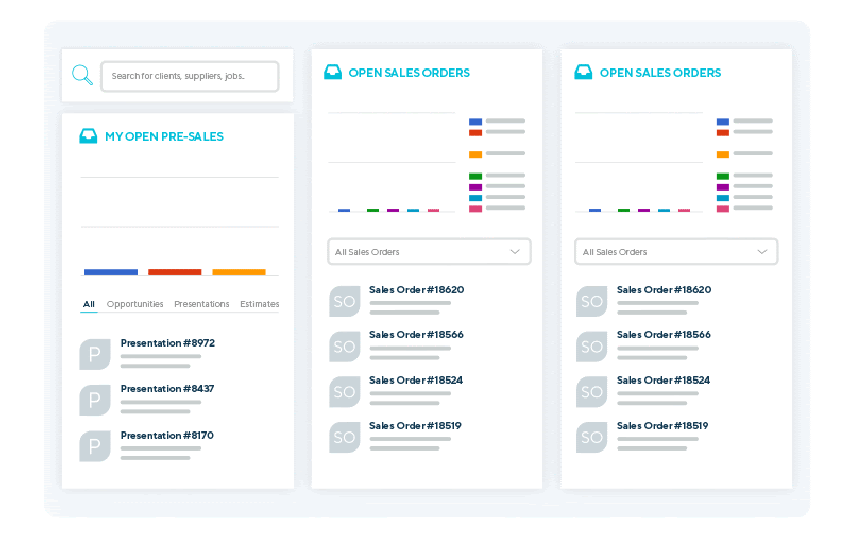Image resolution: width=850 pixels, height=536 pixels.
Task: Open Sales Order #18519 title in right panel
Action: pos(662,425)
